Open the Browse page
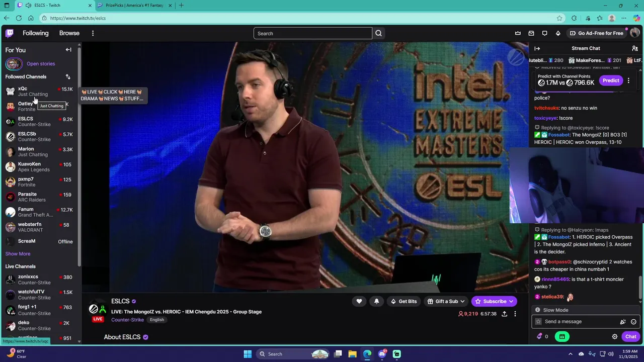The height and width of the screenshot is (362, 644). 69,33
